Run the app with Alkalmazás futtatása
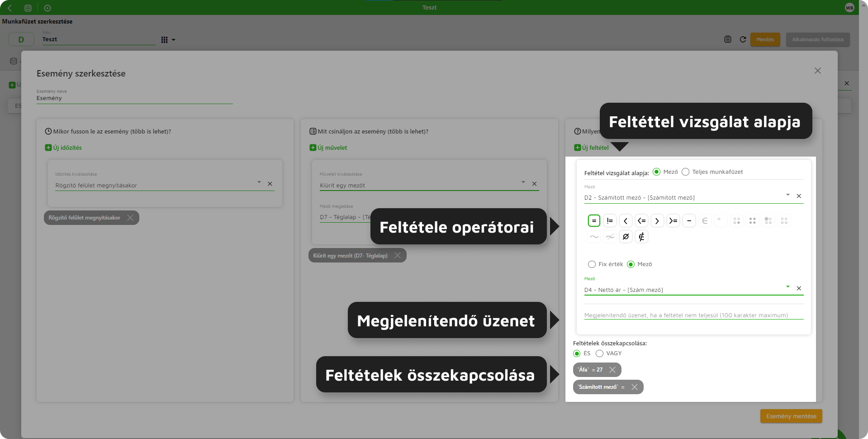Image resolution: width=868 pixels, height=439 pixels. tap(818, 39)
